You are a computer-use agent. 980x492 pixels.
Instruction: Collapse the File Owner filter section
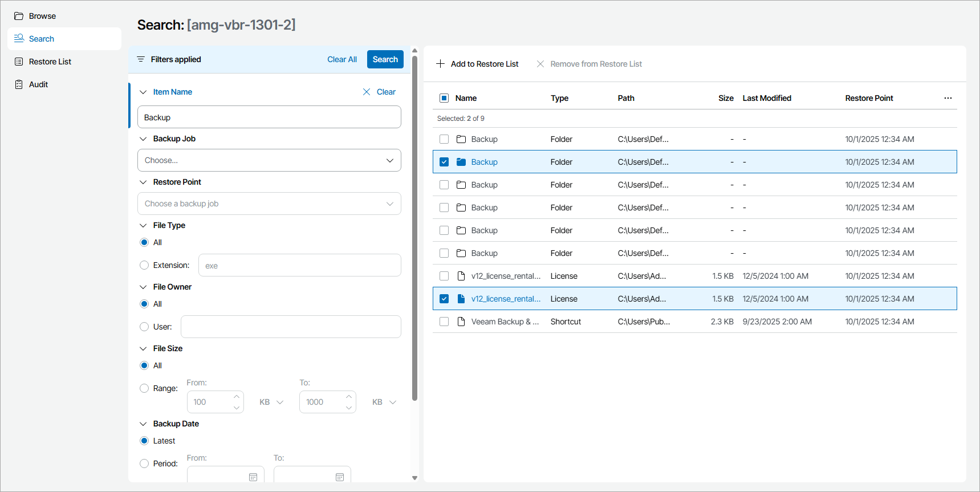(143, 287)
